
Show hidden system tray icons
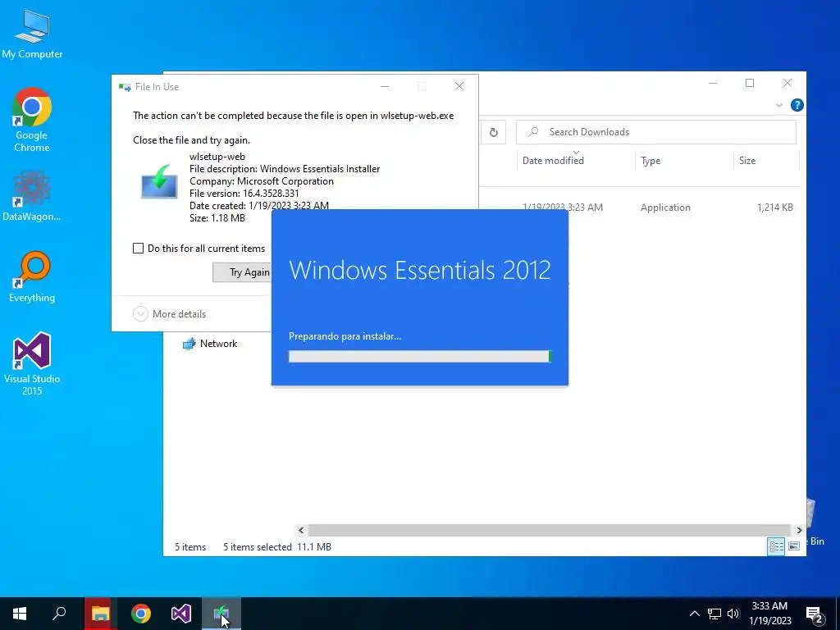tap(694, 614)
